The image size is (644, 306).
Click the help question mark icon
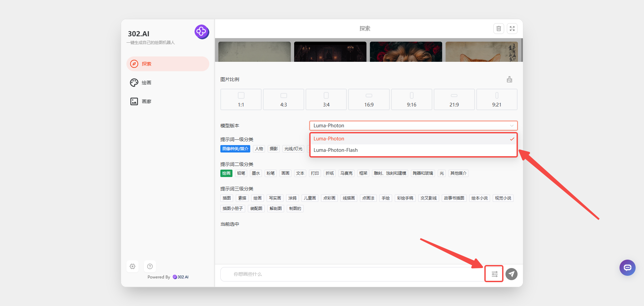[150, 266]
